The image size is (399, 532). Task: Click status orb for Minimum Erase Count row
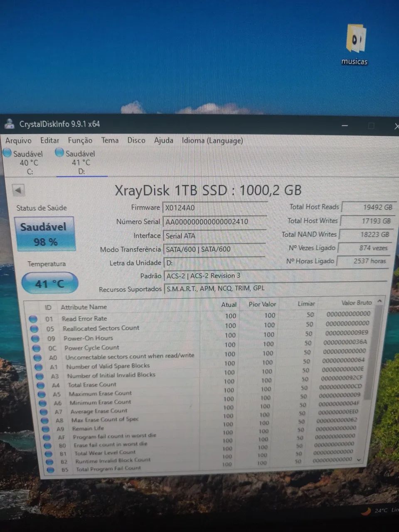pyautogui.click(x=43, y=404)
